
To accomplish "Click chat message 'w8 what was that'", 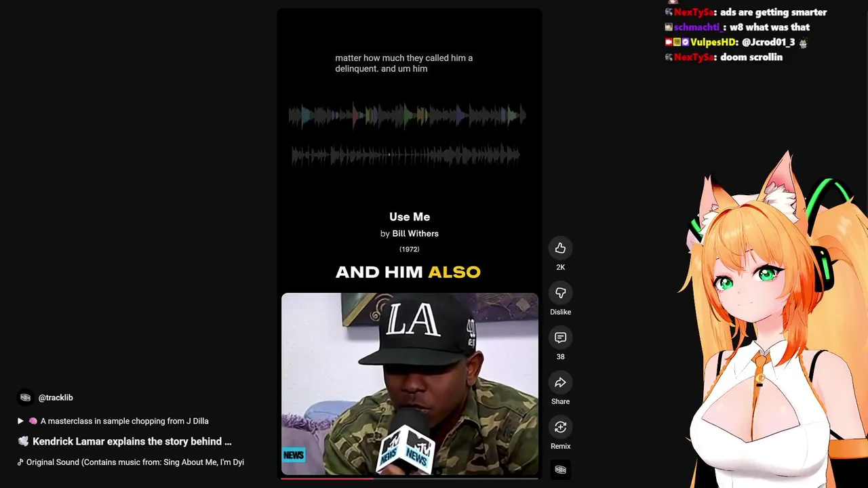I will coord(770,27).
